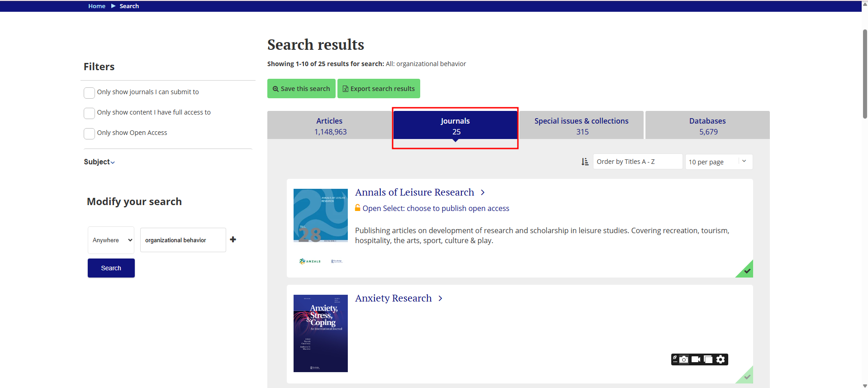
Task: Click the camera screenshot icon
Action: click(684, 359)
